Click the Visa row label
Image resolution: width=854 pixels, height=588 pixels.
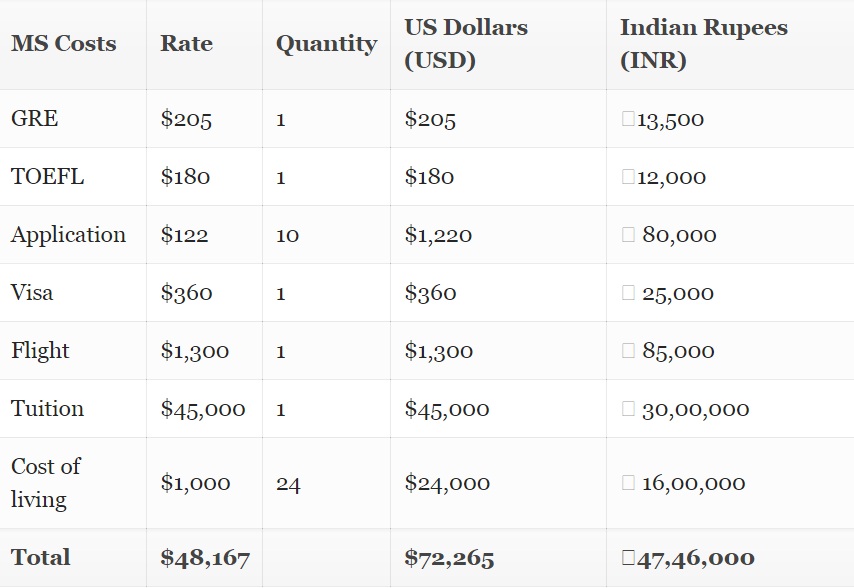pyautogui.click(x=32, y=293)
